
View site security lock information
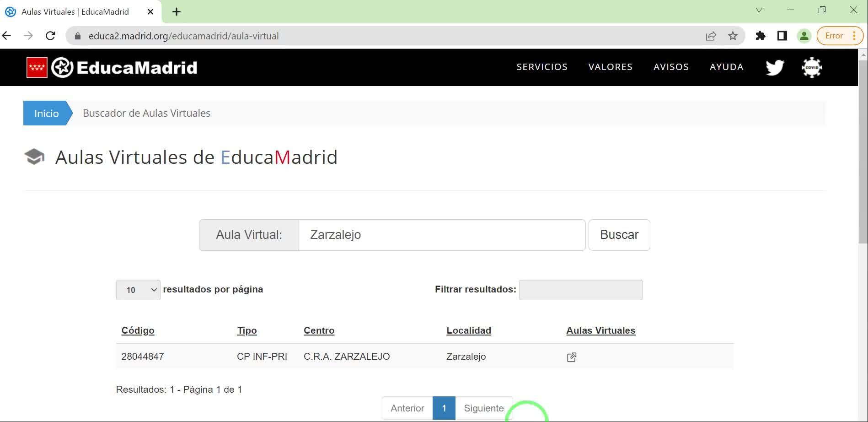(78, 36)
